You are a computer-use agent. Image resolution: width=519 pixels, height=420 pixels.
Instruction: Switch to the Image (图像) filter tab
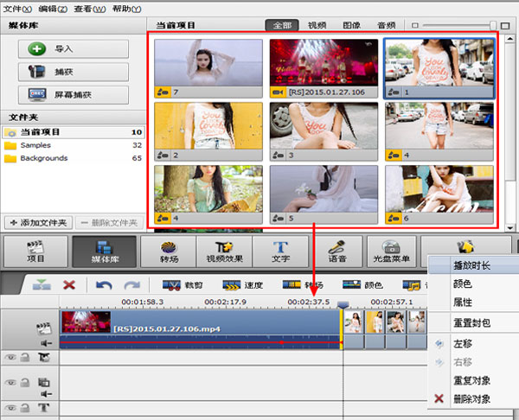click(x=351, y=25)
